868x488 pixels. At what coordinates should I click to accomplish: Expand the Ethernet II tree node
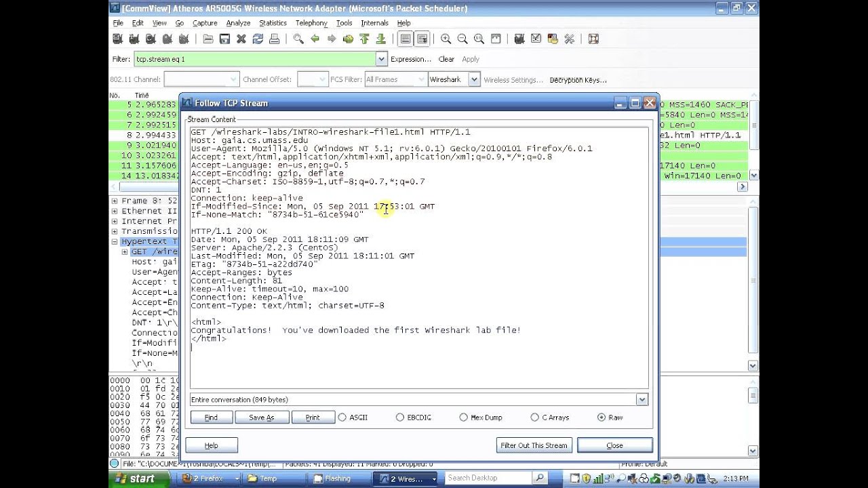pos(115,211)
